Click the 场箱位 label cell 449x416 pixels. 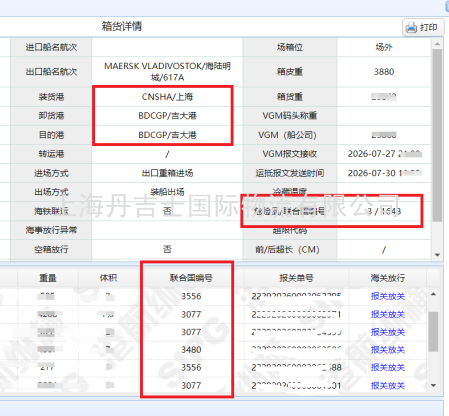[290, 47]
